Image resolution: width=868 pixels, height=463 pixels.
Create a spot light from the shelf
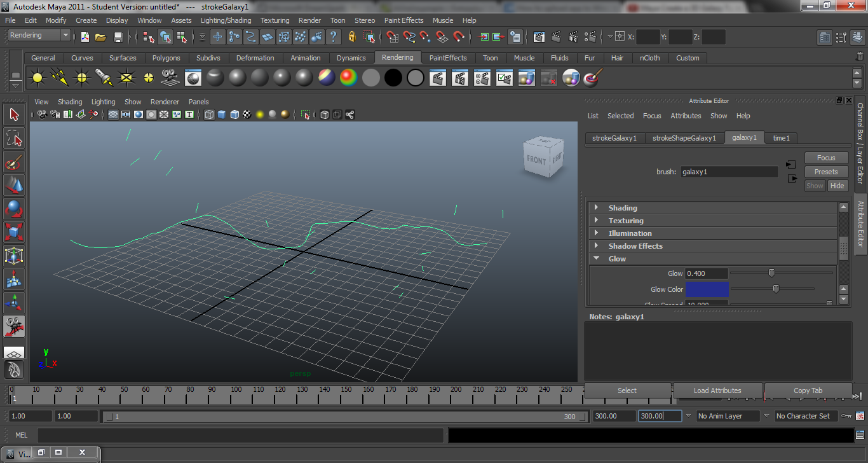click(x=104, y=78)
